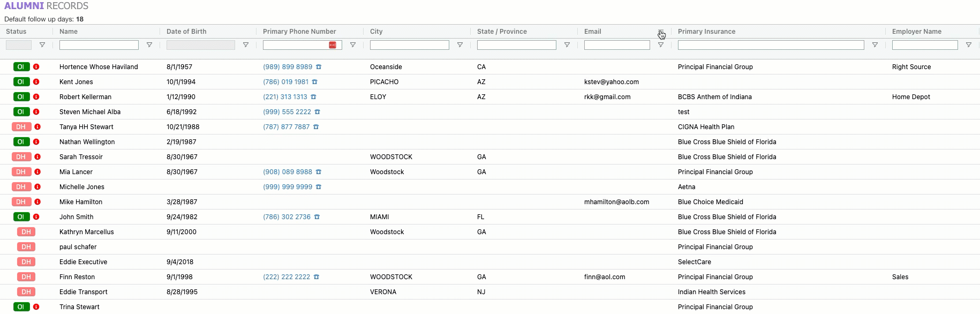
Task: Open the Primary Insurance filter funnel
Action: click(875, 45)
